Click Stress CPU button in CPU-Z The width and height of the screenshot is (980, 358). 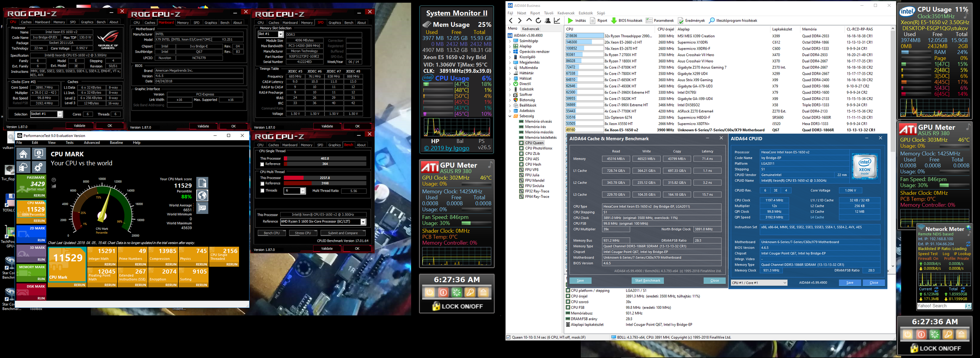point(303,233)
